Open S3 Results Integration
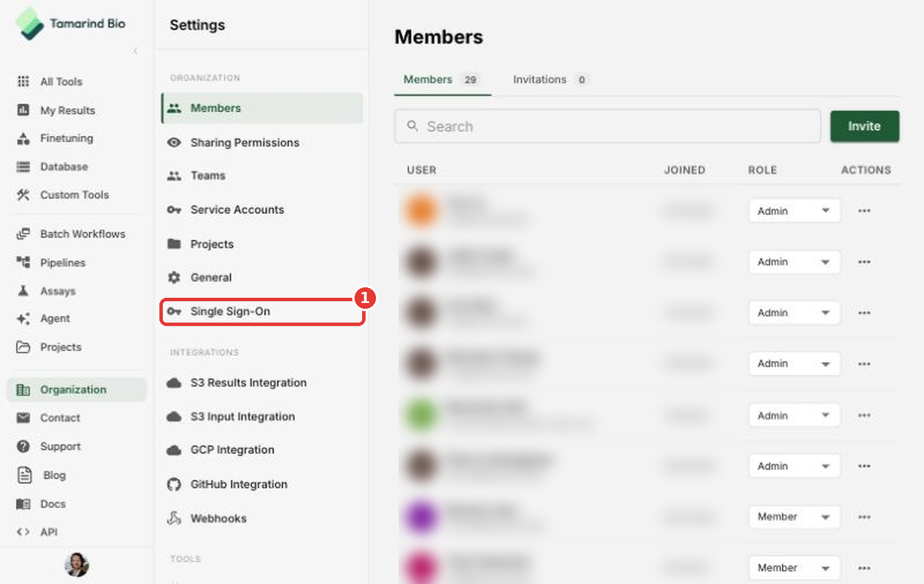 tap(262, 383)
